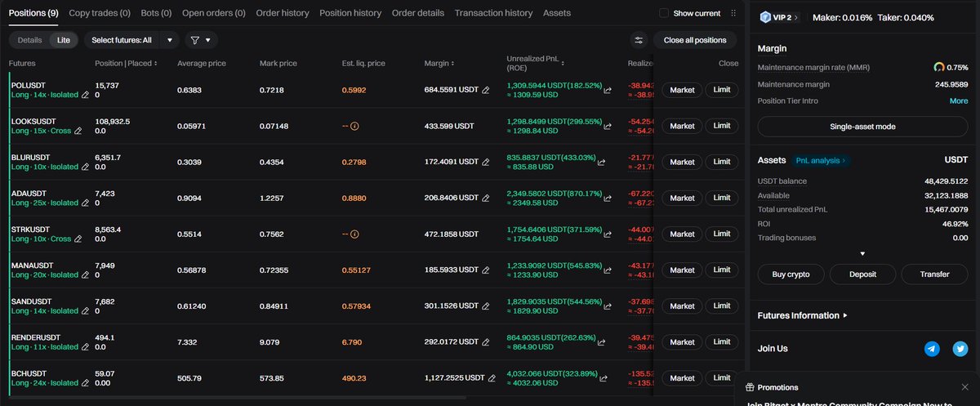
Task: Switch to Order details tab
Action: click(x=418, y=13)
